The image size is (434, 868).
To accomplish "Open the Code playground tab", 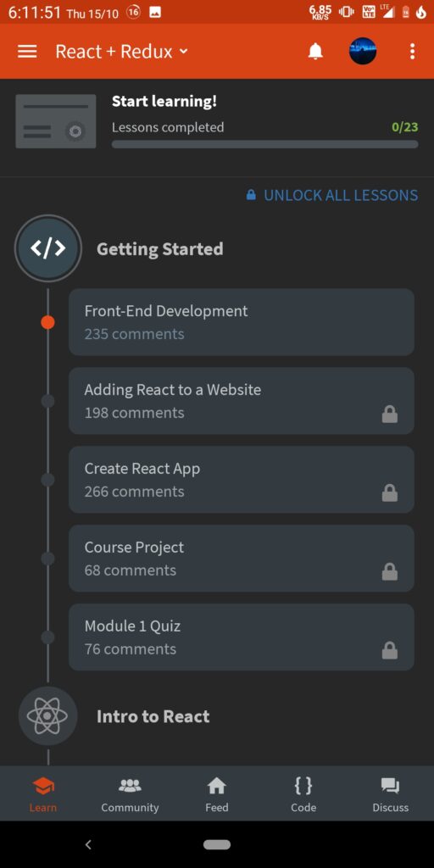I will 303,794.
